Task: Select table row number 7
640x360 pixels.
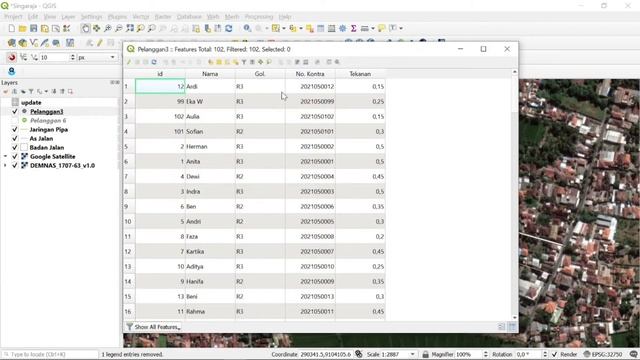Action: point(129,176)
